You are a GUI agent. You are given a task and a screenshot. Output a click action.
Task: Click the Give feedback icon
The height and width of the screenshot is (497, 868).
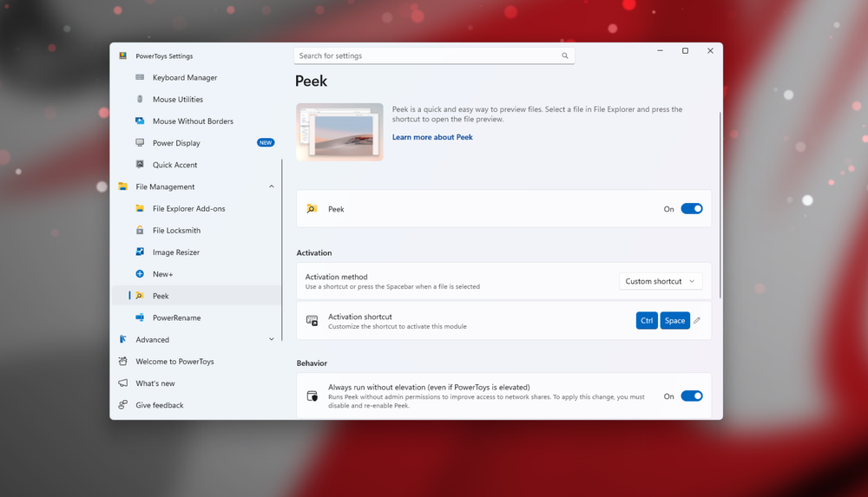click(x=123, y=405)
